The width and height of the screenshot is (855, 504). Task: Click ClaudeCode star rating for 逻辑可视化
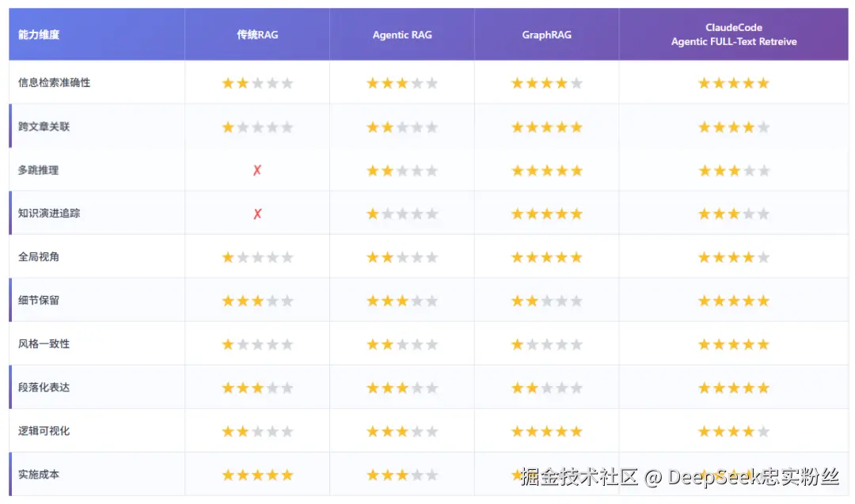(734, 432)
